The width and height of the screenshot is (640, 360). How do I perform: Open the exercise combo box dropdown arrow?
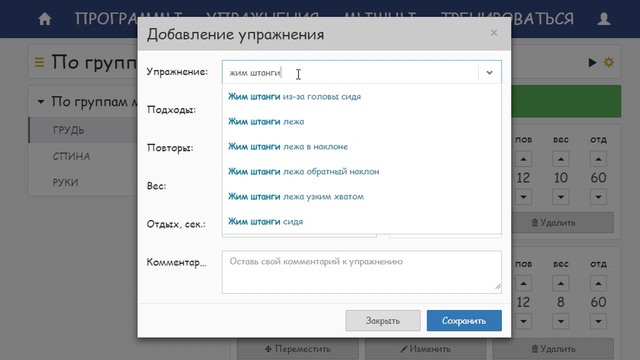click(x=489, y=73)
